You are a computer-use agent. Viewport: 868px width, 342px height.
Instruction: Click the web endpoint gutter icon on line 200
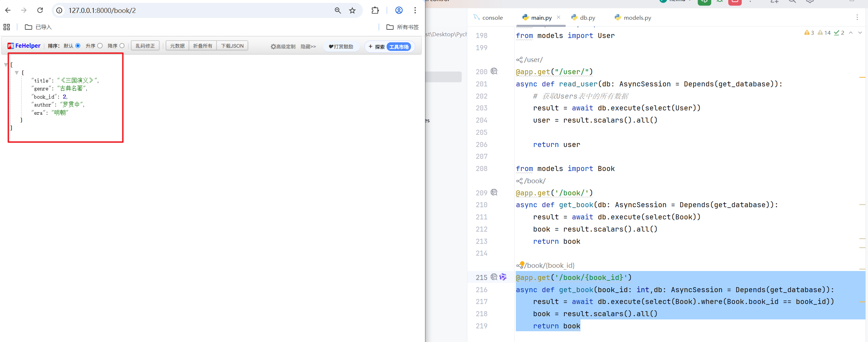point(494,71)
